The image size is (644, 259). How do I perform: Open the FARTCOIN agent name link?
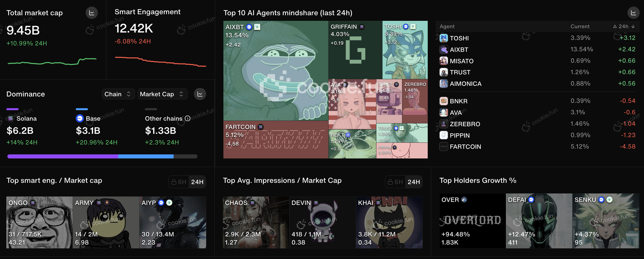tap(465, 147)
